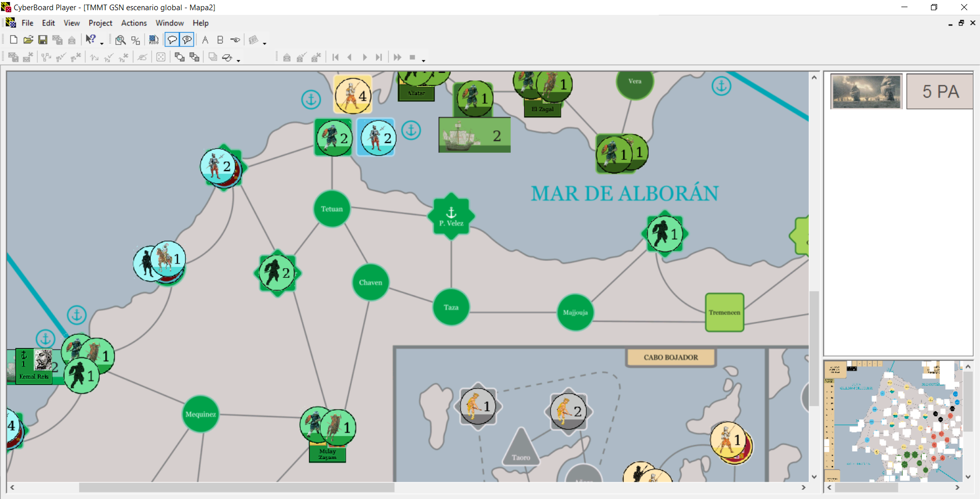This screenshot has height=499, width=980.
Task: Click the send pieces to back icon
Action: click(x=194, y=57)
